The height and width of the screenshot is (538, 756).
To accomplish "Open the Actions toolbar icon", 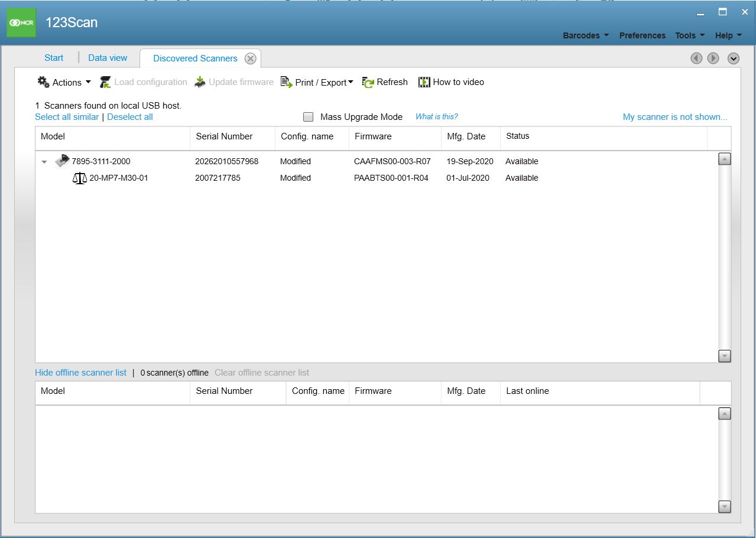I will (x=43, y=82).
